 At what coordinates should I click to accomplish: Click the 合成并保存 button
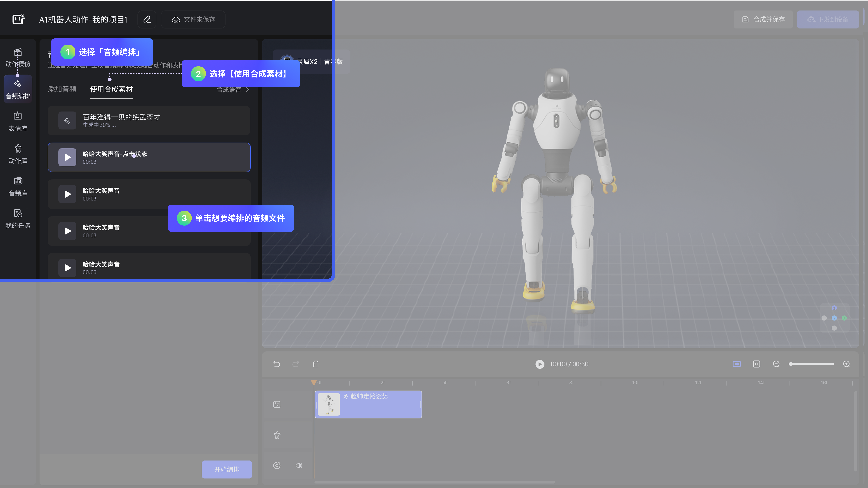pos(763,20)
